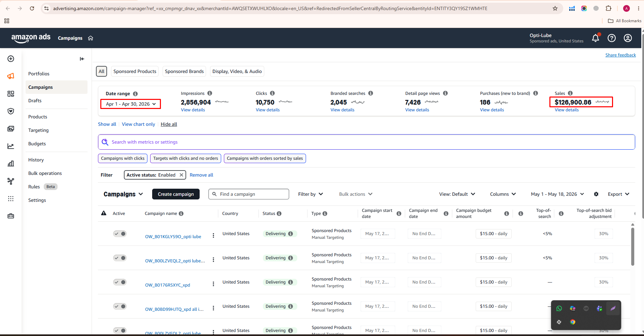Click the Remove all filters link

[x=201, y=175]
